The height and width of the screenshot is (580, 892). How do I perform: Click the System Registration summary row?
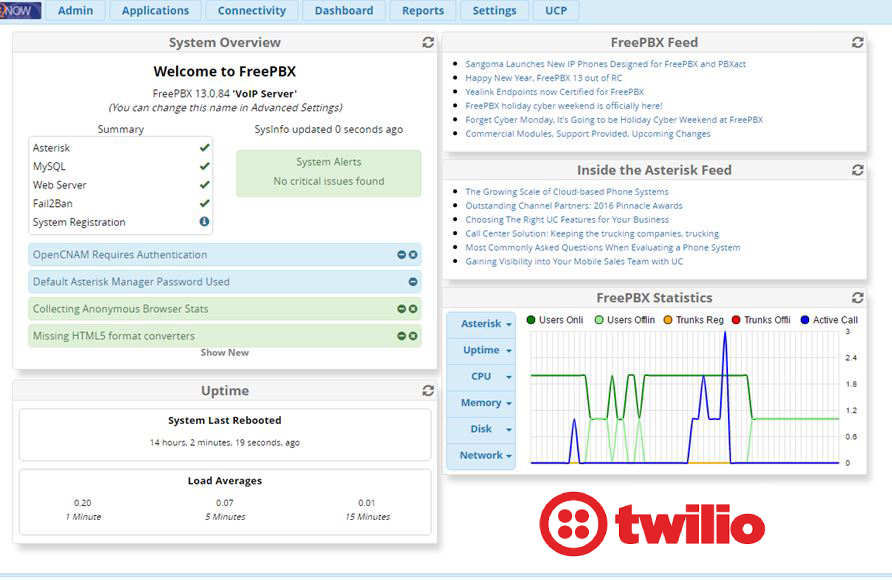pos(121,222)
